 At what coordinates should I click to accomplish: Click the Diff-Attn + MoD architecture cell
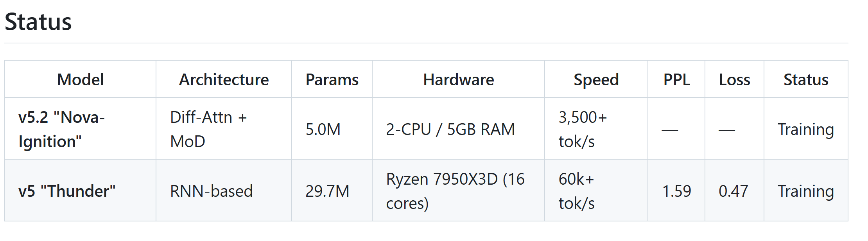208,129
